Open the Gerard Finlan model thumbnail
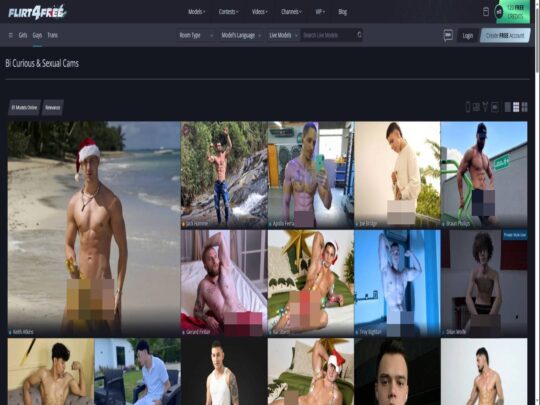This screenshot has height=405, width=540. click(224, 283)
